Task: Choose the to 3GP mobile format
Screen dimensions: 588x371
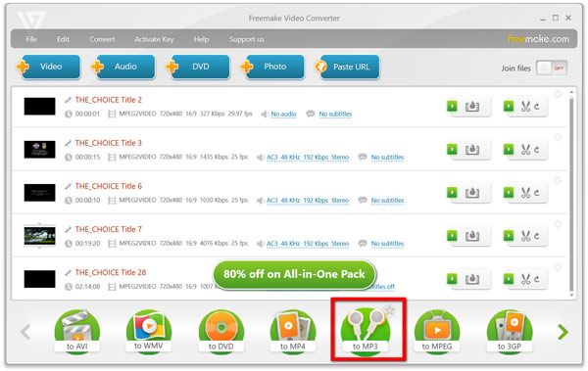Action: coord(509,330)
